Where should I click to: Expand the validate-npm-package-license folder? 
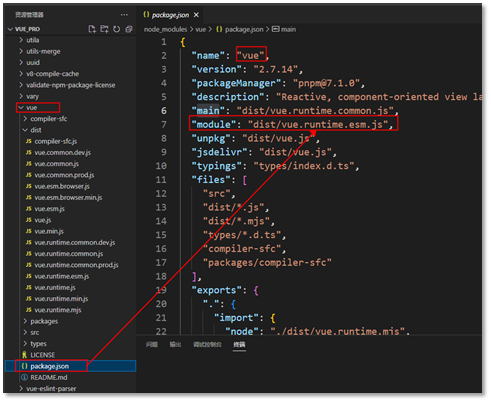click(71, 85)
